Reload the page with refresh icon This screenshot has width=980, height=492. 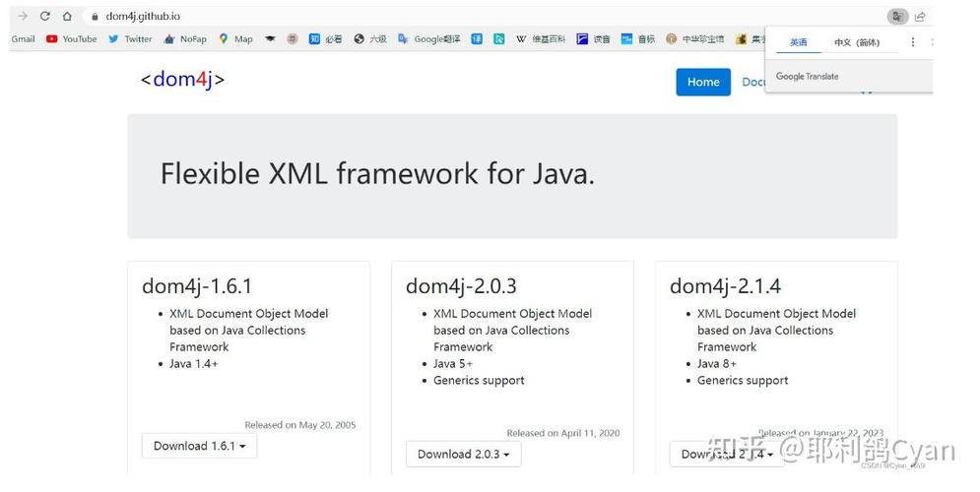click(45, 16)
